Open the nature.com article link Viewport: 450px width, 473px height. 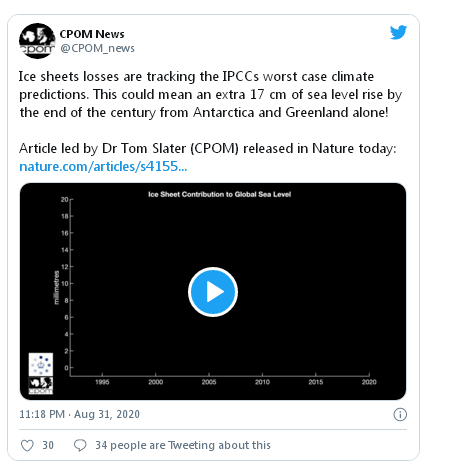tap(103, 166)
